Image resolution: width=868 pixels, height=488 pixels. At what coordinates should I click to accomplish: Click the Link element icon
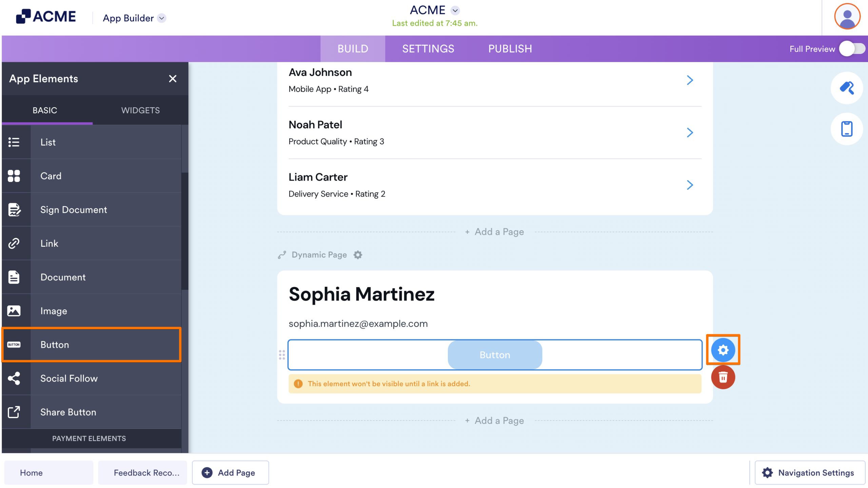pyautogui.click(x=14, y=243)
